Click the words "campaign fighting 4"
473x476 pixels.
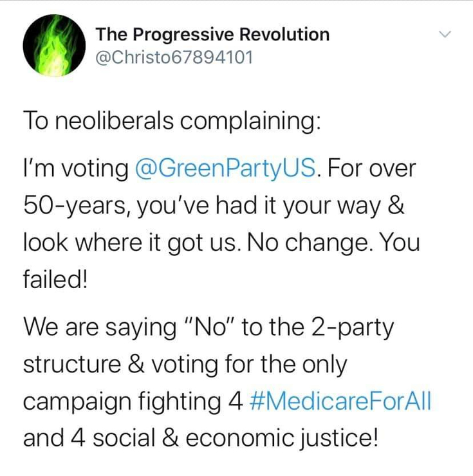click(133, 401)
